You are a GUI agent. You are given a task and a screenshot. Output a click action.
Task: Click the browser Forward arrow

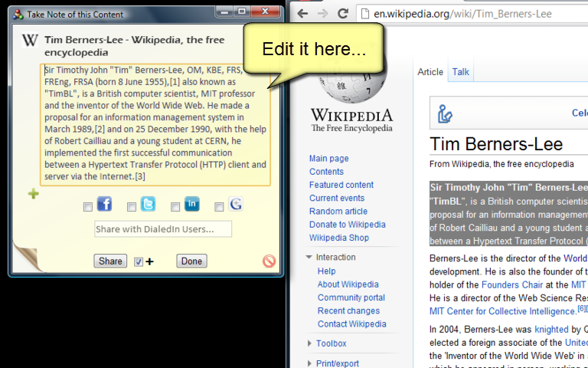coord(322,14)
